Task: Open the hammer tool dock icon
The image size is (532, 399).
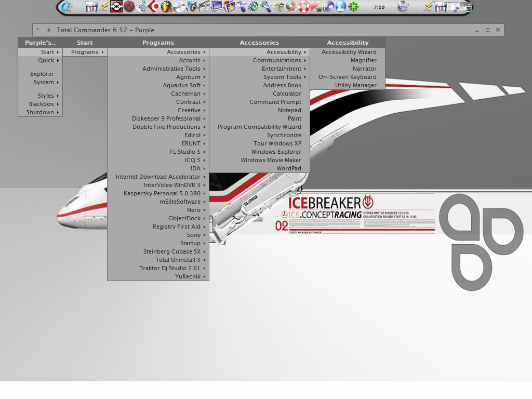Action: click(241, 7)
